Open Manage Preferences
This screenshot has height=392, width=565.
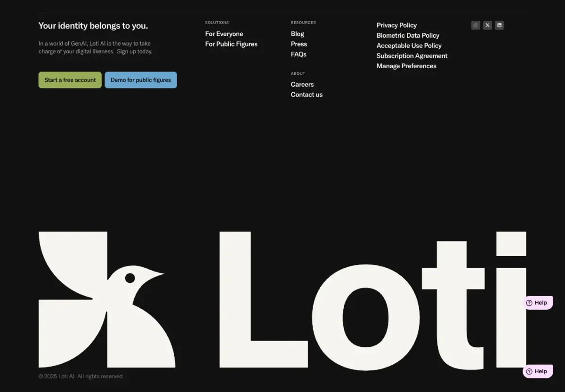[x=406, y=66]
